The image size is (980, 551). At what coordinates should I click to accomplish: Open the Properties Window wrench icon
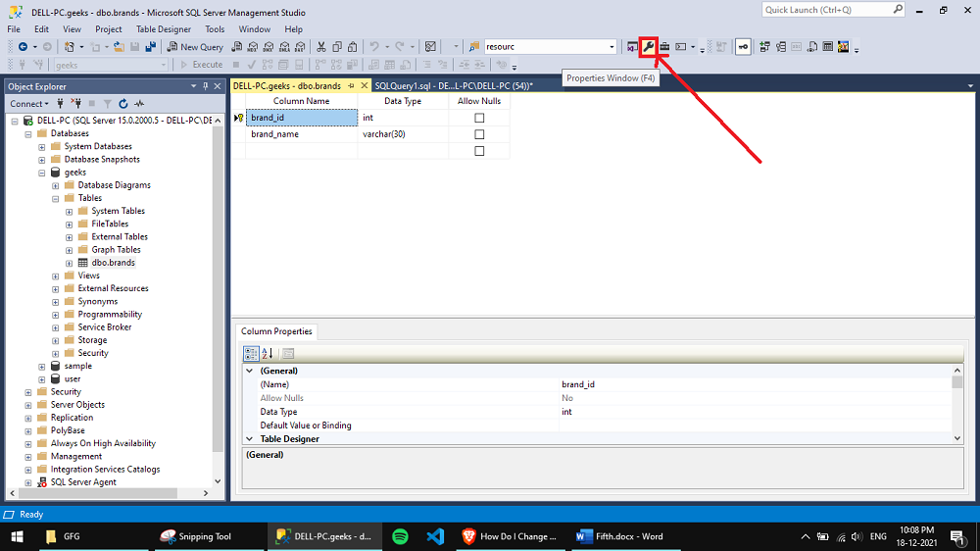coord(649,47)
